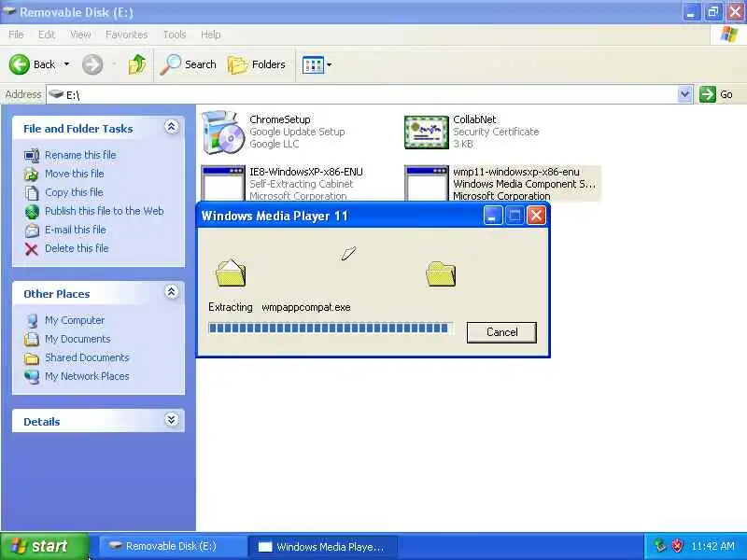Open My Network Places link

(87, 376)
